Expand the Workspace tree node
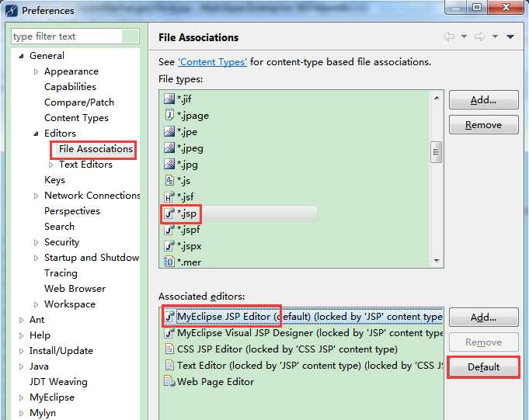Viewport: 529px width, 420px height. click(x=36, y=304)
